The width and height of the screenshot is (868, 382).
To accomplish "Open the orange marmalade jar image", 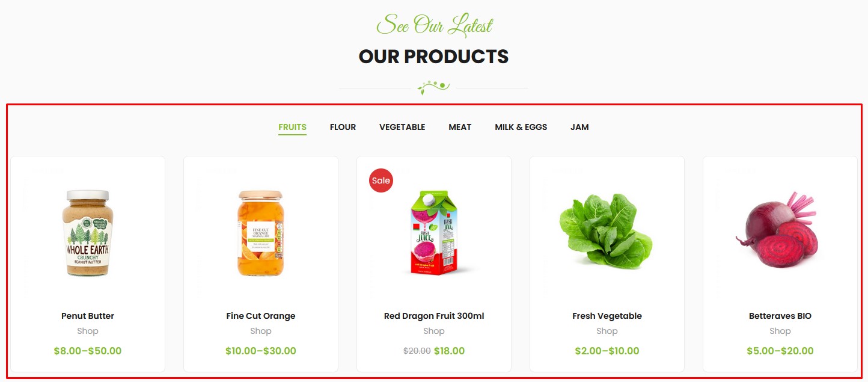I will (x=261, y=233).
